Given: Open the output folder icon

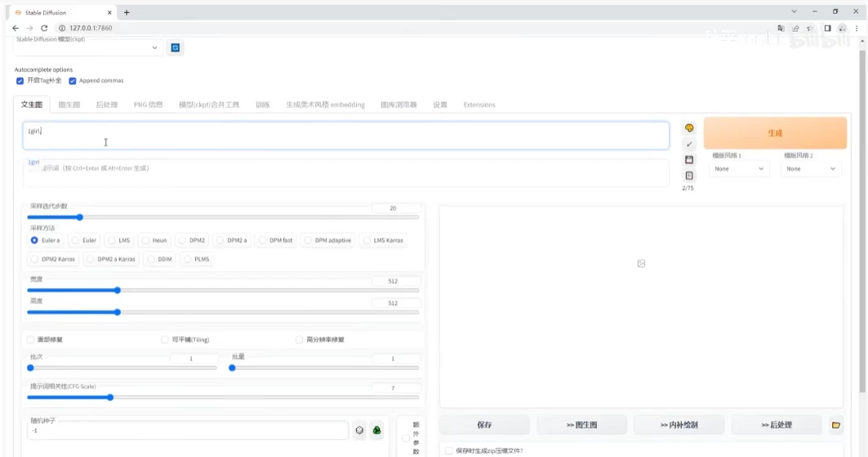Looking at the screenshot, I should pyautogui.click(x=835, y=425).
